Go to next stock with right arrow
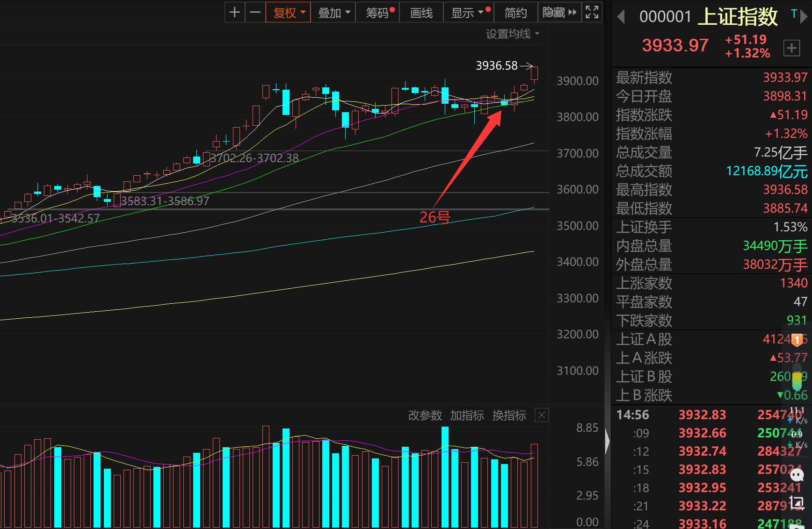The height and width of the screenshot is (529, 812). point(804,17)
